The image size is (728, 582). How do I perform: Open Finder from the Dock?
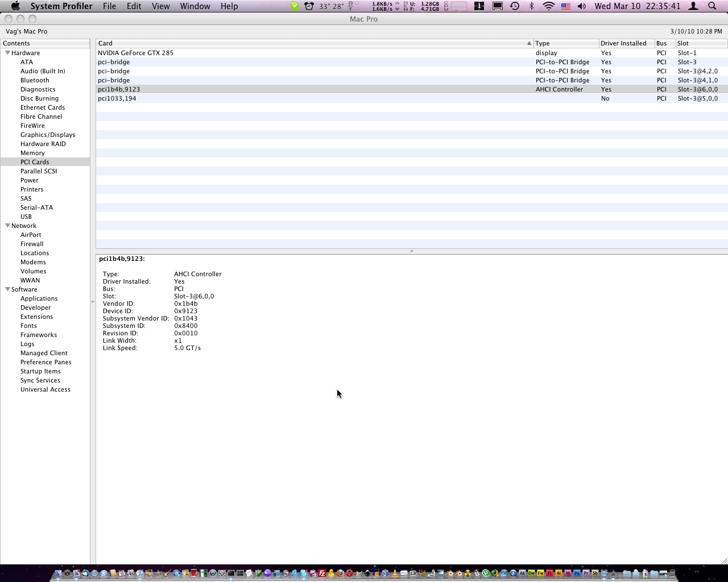[x=58, y=573]
